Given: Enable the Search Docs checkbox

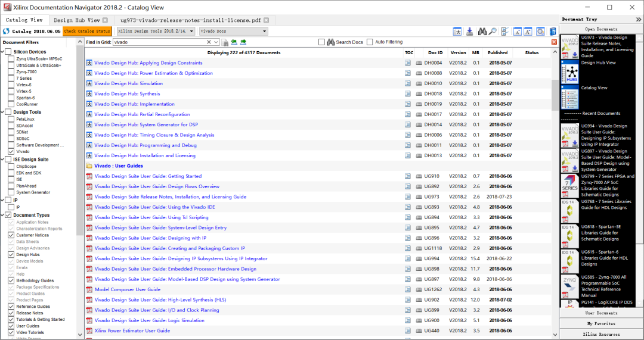Looking at the screenshot, I should (321, 42).
